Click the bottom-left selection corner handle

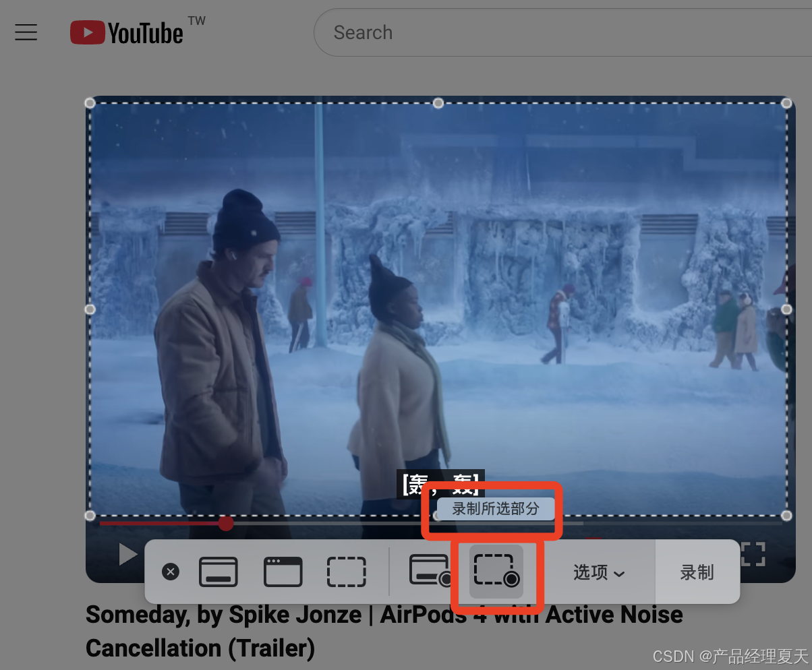coord(90,516)
